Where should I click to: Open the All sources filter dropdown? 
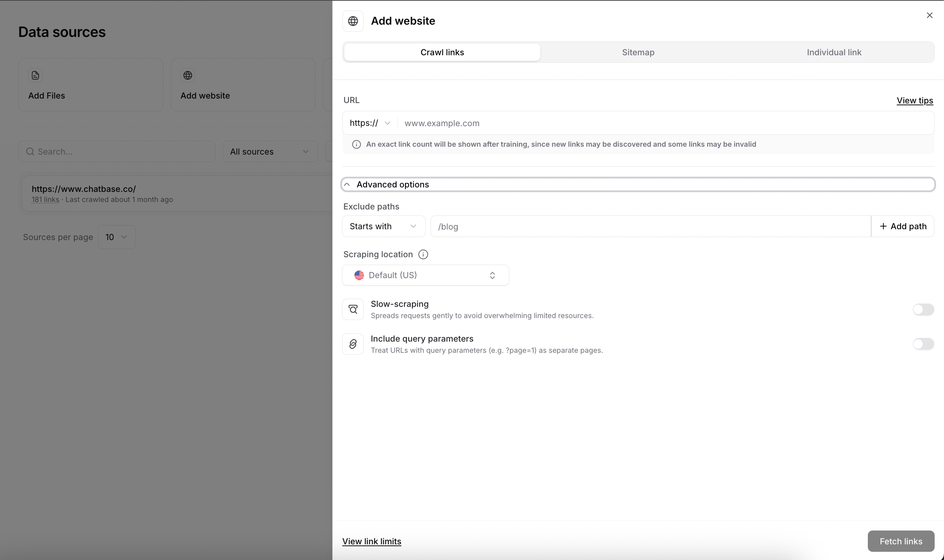[x=270, y=152]
